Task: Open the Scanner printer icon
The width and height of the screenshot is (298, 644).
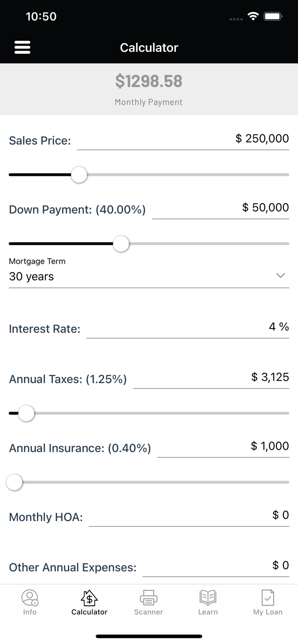Action: coord(148,597)
